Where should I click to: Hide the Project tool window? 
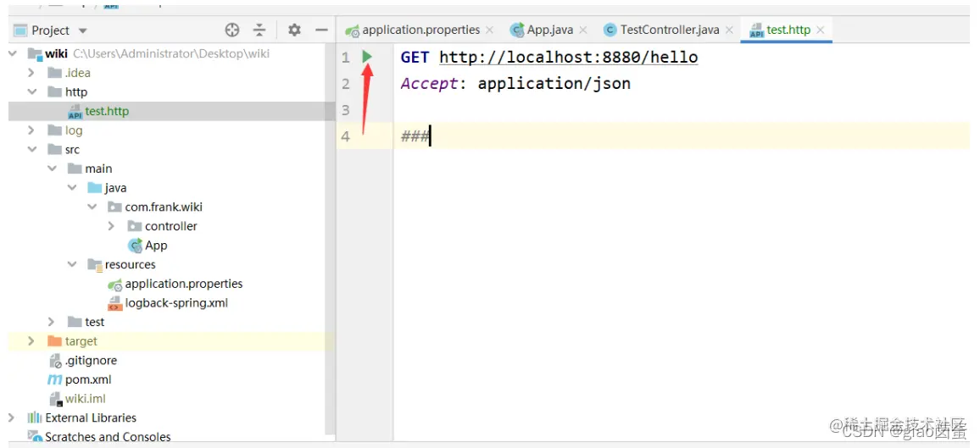tap(321, 30)
